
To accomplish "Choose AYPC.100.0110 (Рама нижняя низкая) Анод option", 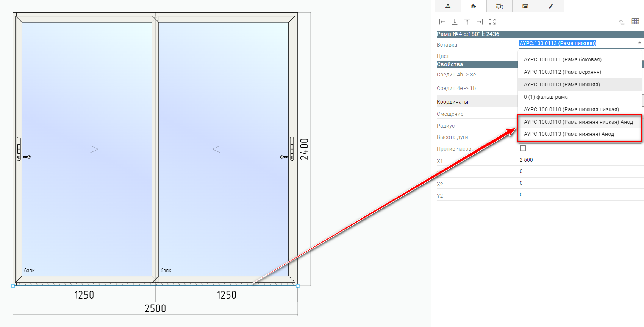I will [x=580, y=122].
